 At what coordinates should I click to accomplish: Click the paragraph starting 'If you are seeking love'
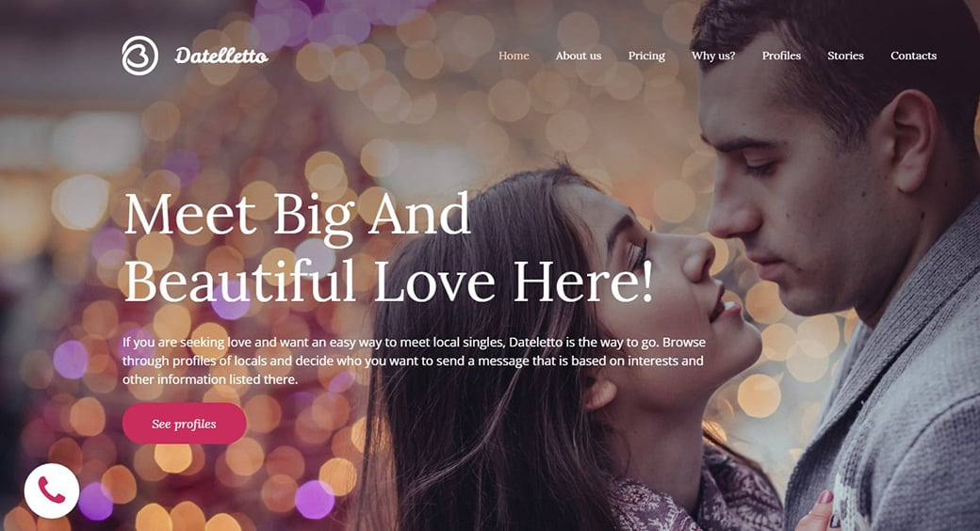414,361
